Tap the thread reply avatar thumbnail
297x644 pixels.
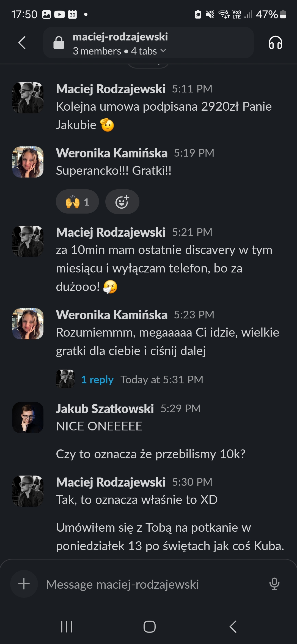(65, 379)
